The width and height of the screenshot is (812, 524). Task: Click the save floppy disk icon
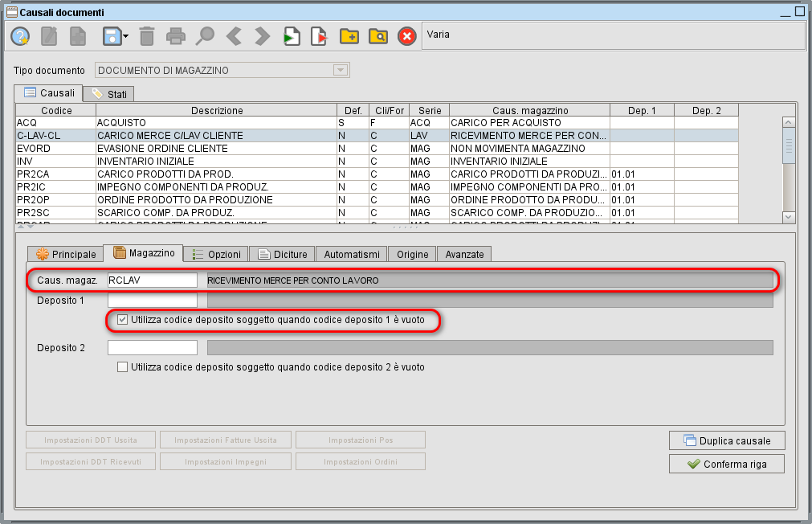point(111,36)
